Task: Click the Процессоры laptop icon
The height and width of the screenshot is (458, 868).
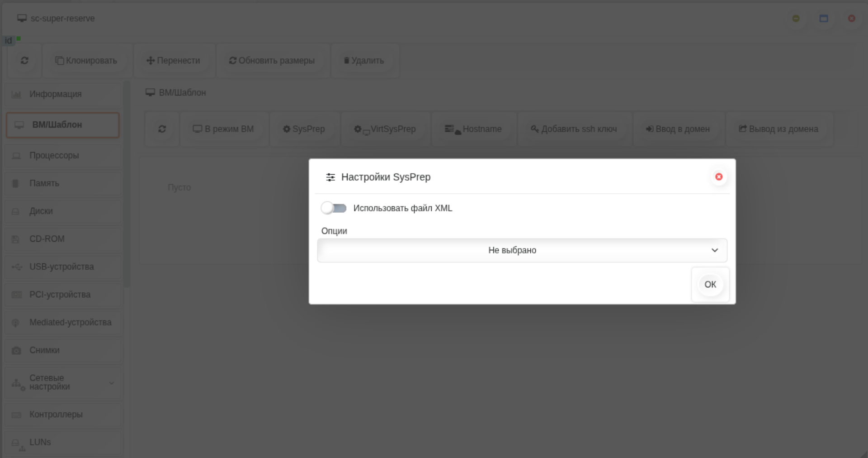Action: 16,156
